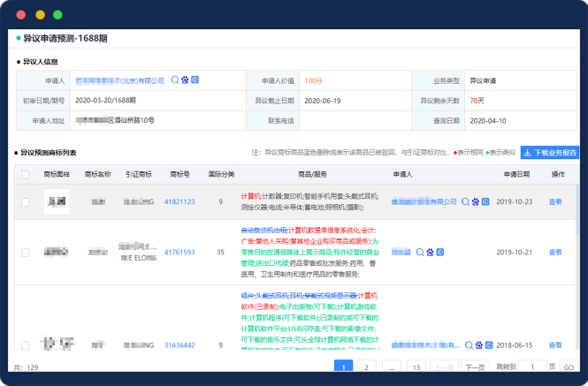
Task: Click the 初审日期 value 2020-03-20/1688期
Action: [105, 101]
